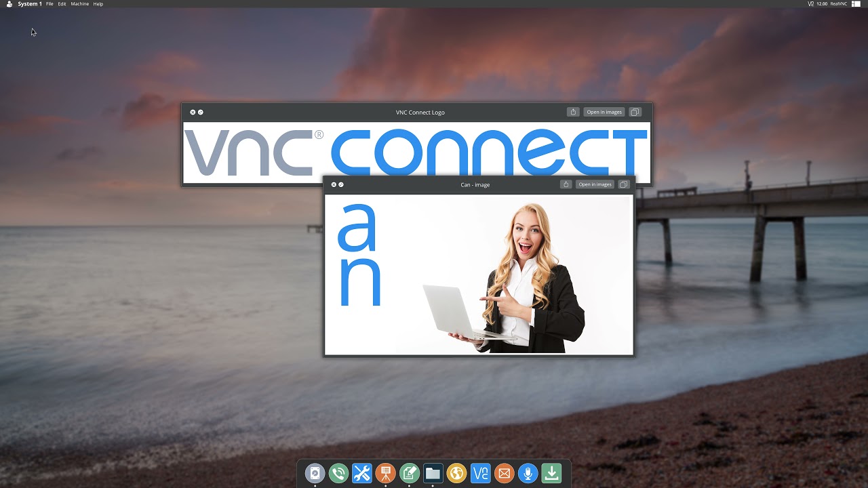Open the System 1 menu
Viewport: 868px width, 488px height.
click(x=30, y=4)
